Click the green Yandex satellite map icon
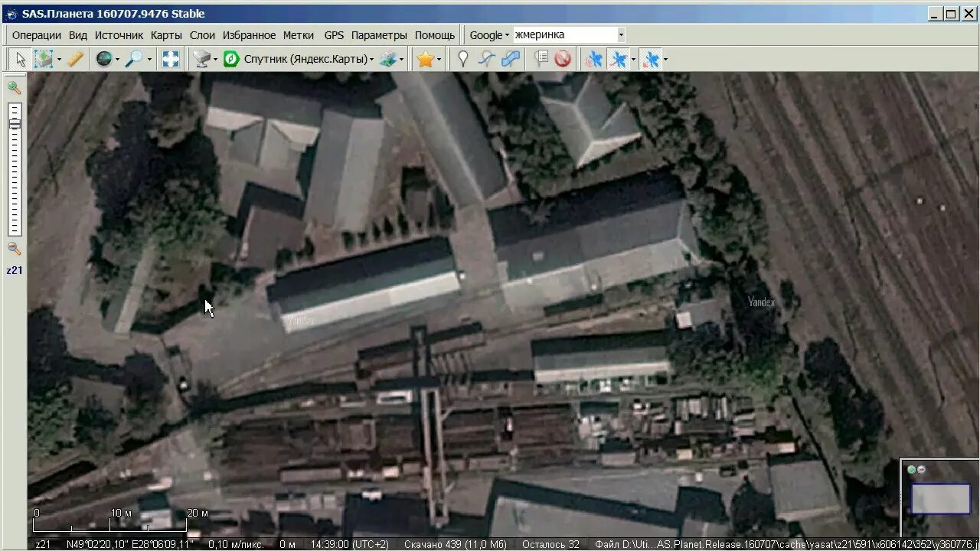This screenshot has height=551, width=980. (231, 59)
